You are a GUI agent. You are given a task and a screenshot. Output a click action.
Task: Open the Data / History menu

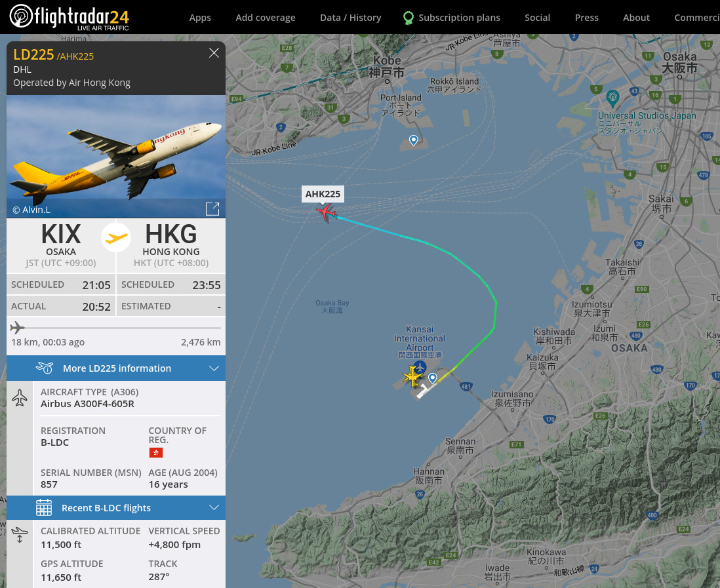(x=350, y=18)
